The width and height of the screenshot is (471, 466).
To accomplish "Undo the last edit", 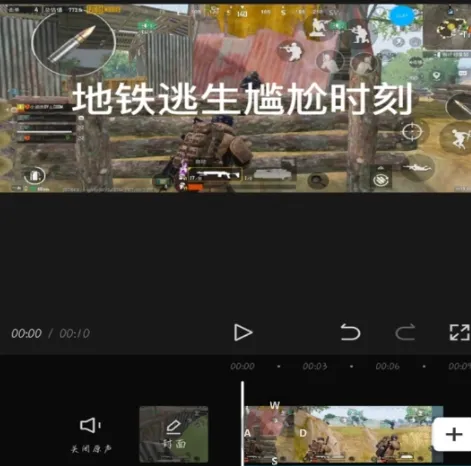I will [350, 332].
